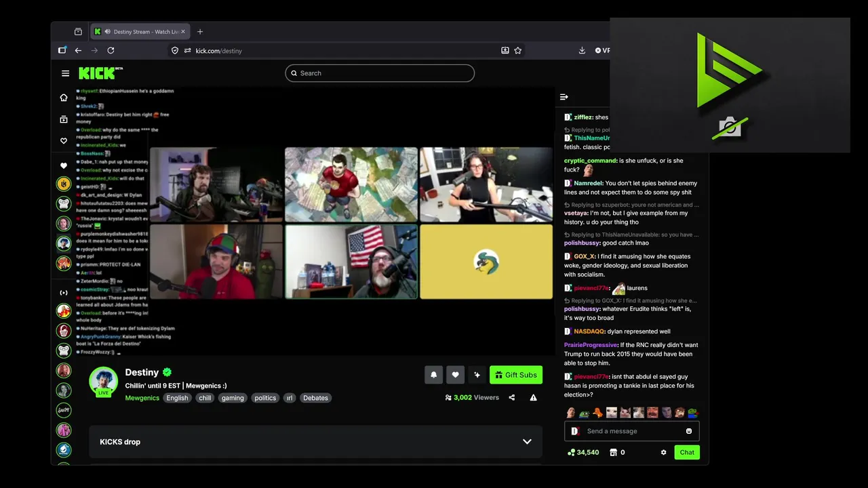Viewport: 868px width, 488px height.
Task: Open the Browse icon in Kick sidebar
Action: click(64, 119)
